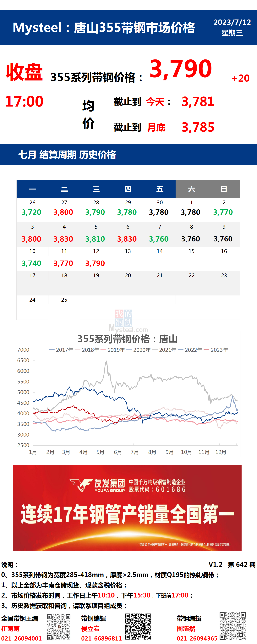Select the 三 weekday column header
This screenshot has height=644, width=257.
pyautogui.click(x=96, y=189)
